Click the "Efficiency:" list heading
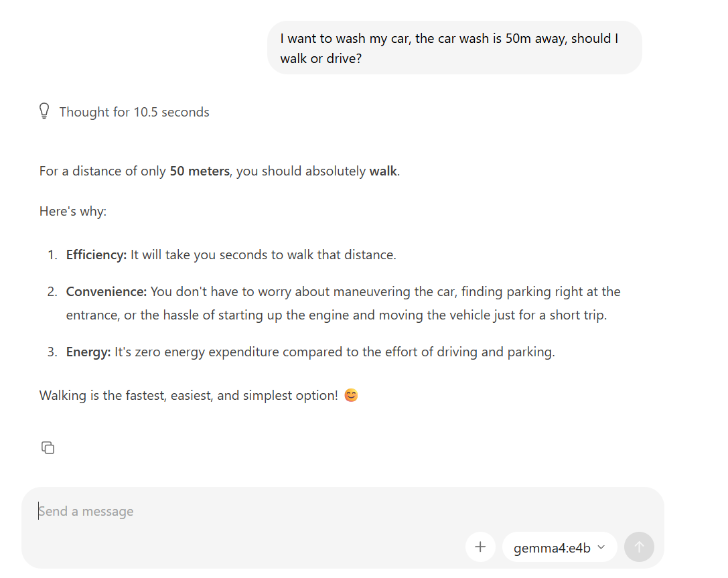Screen dimensions: 728x578 tap(96, 255)
